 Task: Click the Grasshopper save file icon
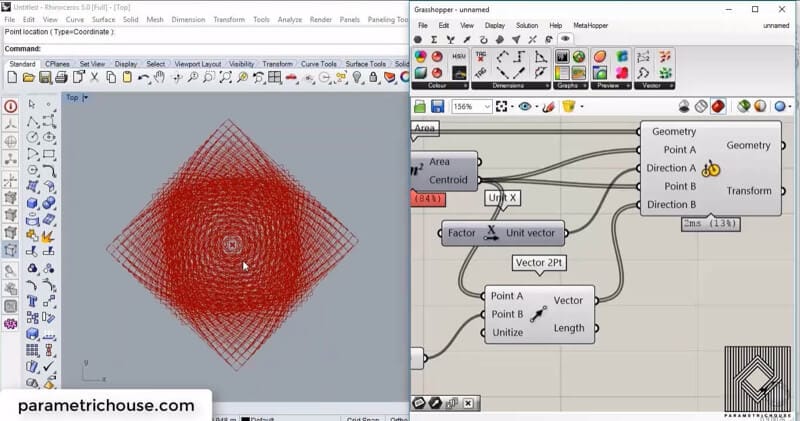coord(438,106)
